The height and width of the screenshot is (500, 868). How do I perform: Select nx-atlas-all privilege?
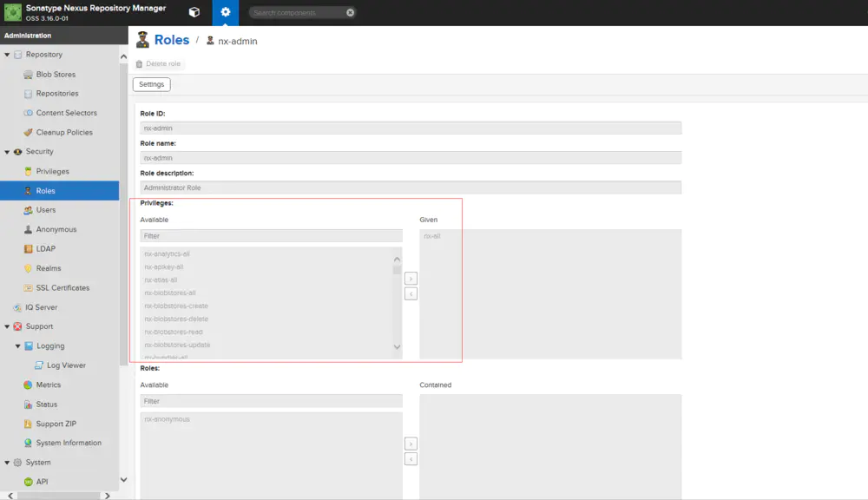(x=161, y=280)
